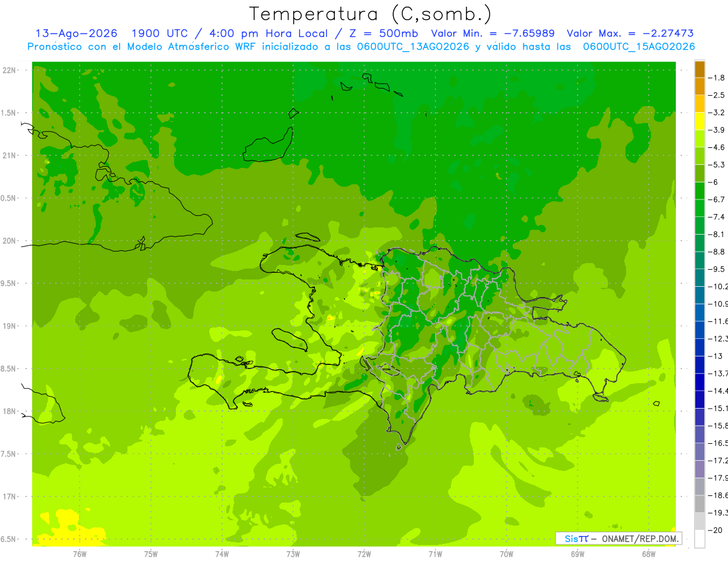
Task: Click the -3.2 colorbar label
Action: pos(718,113)
